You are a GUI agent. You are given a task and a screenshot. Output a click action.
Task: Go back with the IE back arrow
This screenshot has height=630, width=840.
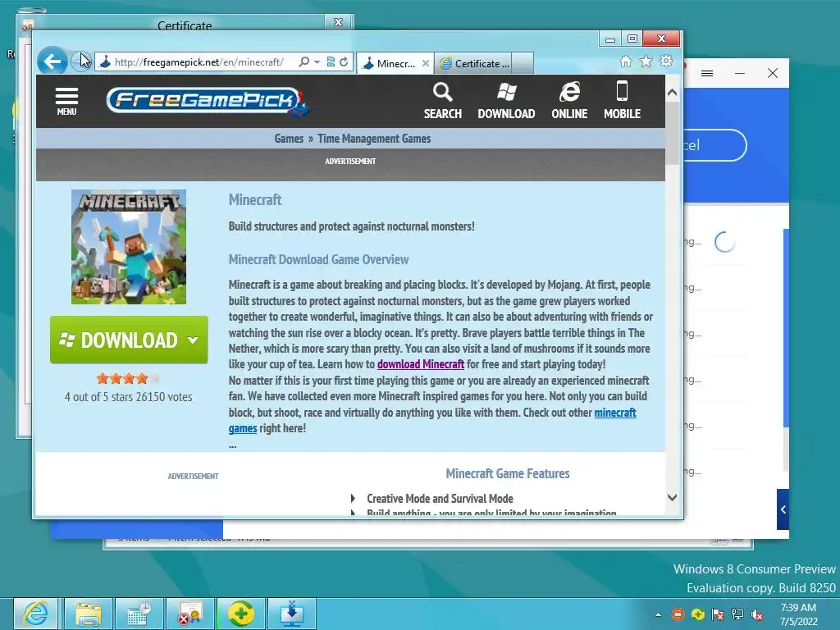click(x=52, y=61)
